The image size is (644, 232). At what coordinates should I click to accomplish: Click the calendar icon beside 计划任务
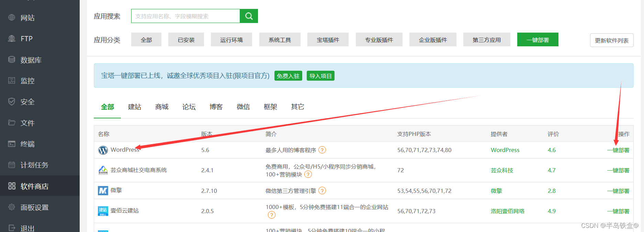(x=12, y=165)
